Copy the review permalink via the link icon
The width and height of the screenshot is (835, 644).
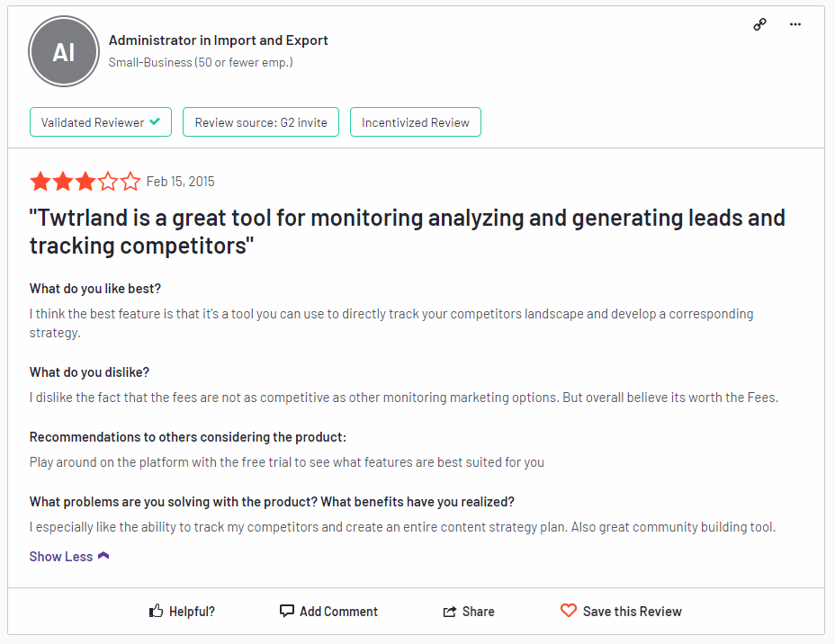760,24
